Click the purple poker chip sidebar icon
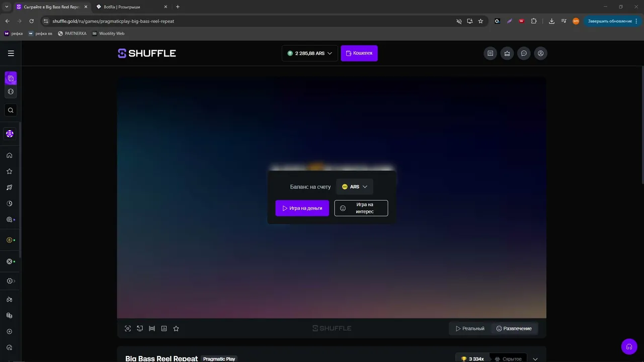Viewport: 644px width, 362px height. point(10,134)
